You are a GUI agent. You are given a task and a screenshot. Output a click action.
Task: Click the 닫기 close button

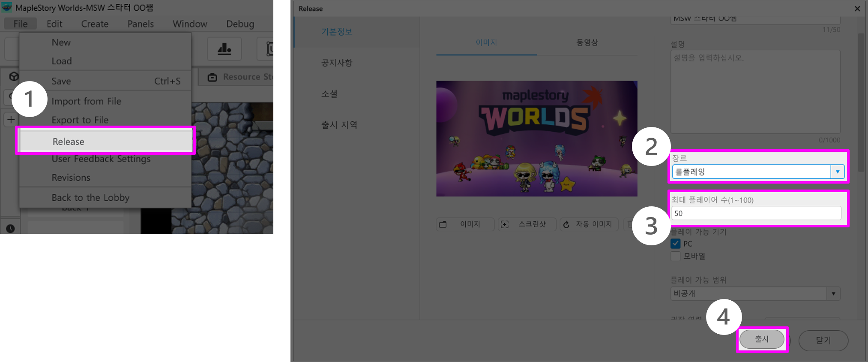click(823, 341)
